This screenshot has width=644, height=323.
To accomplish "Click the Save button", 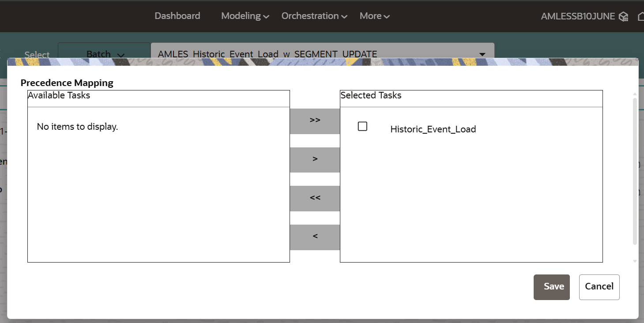I will [551, 286].
